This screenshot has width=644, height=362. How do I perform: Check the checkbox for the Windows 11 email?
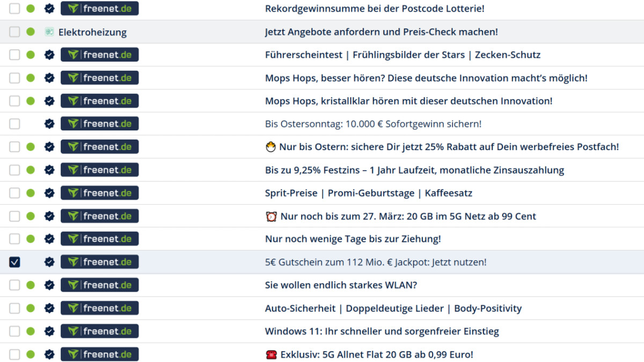pos(14,331)
